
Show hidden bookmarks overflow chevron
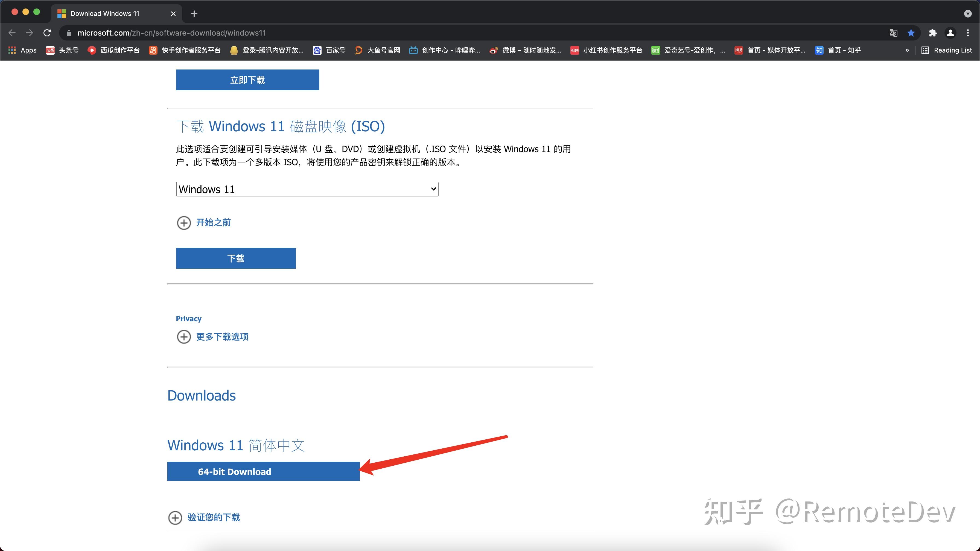coord(907,50)
